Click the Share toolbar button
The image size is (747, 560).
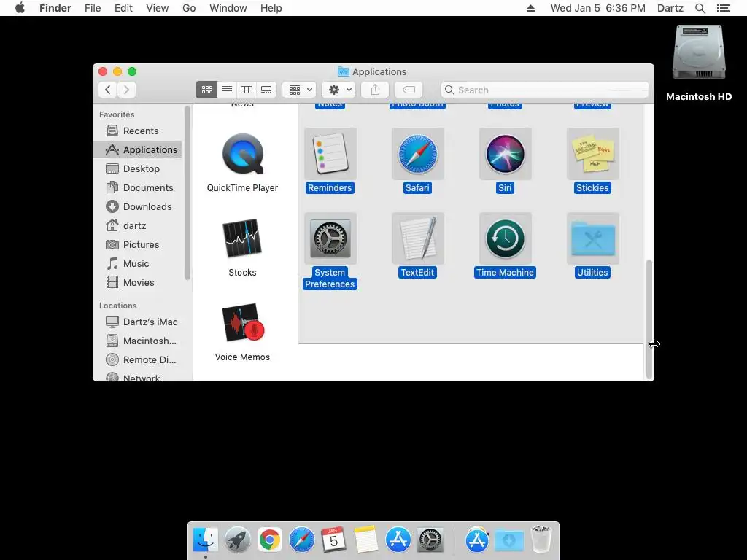point(375,90)
